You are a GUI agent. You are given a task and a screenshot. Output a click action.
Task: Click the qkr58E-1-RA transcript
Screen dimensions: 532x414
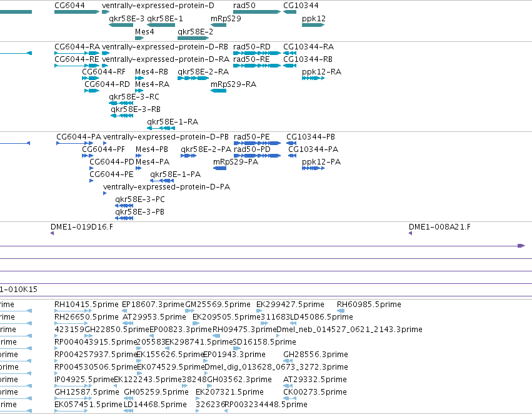point(161,128)
